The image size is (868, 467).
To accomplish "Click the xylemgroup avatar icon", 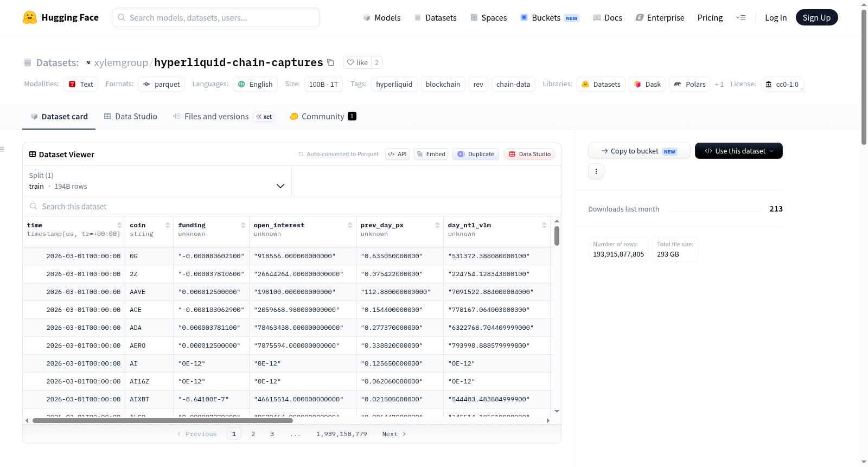I will click(88, 62).
